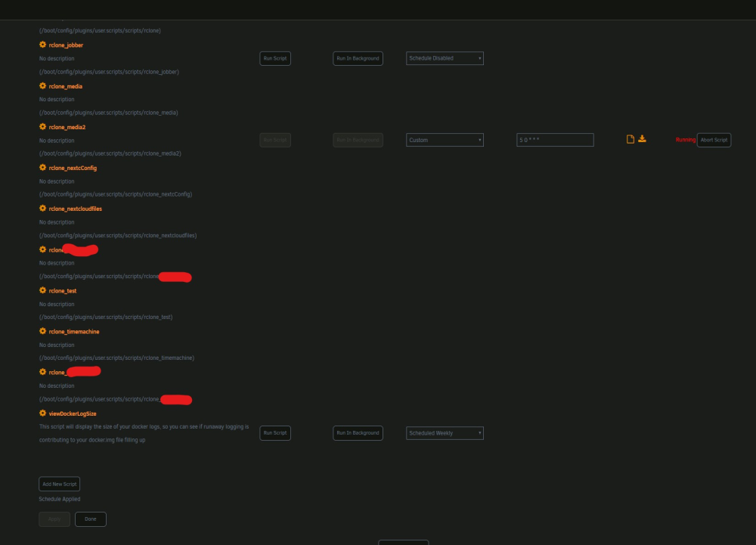Run Script for viewDockerLogSize
The width and height of the screenshot is (756, 545).
click(275, 432)
